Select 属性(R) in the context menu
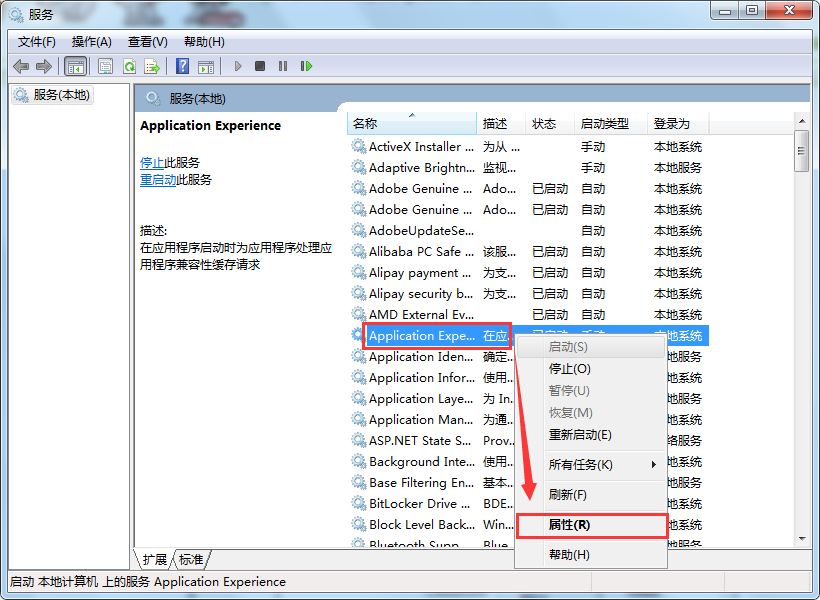 point(569,525)
